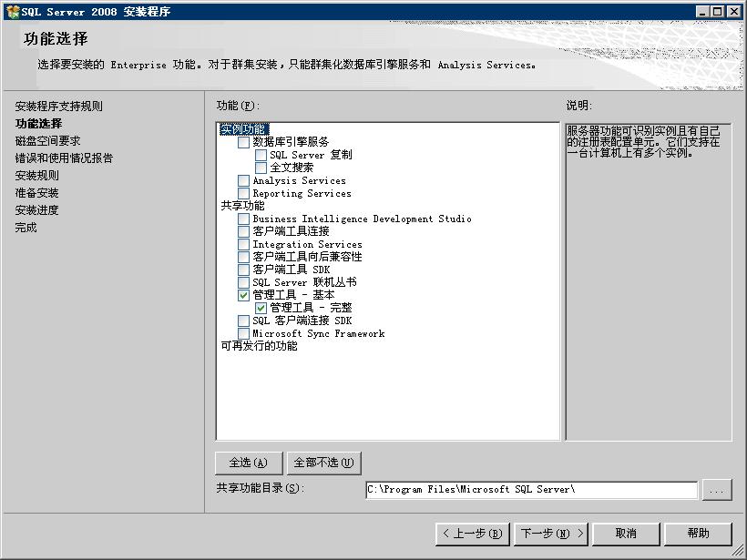Select the 安装规则 sidebar step
This screenshot has height=560, width=747.
click(x=36, y=175)
